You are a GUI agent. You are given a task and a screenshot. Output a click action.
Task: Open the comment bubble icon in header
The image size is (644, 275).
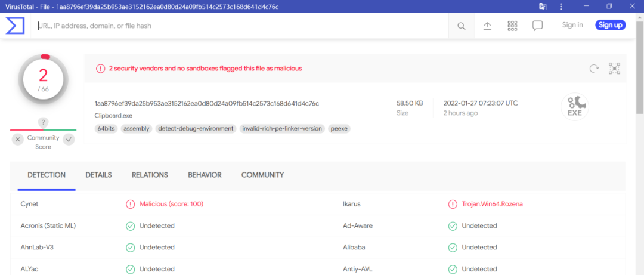(x=538, y=26)
